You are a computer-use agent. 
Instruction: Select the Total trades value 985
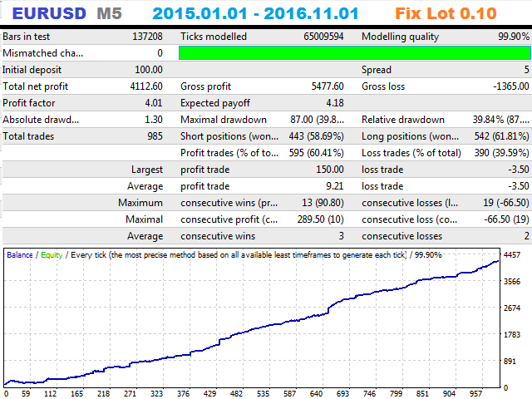pos(155,136)
